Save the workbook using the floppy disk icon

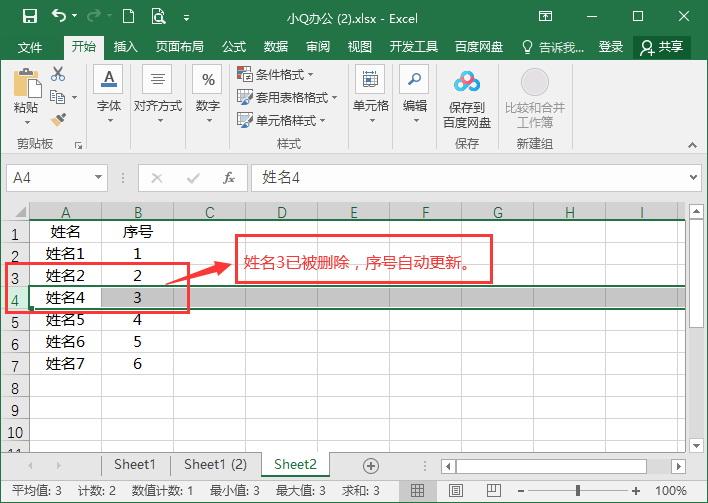[30, 17]
